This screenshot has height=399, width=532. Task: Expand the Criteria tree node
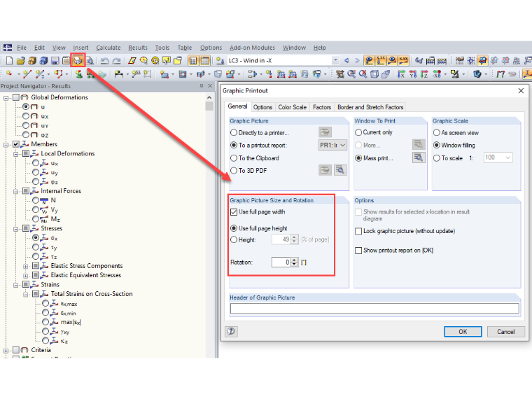point(6,351)
